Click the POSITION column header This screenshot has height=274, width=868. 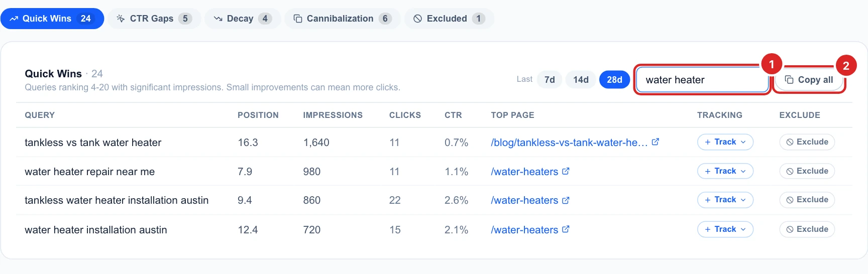[258, 115]
